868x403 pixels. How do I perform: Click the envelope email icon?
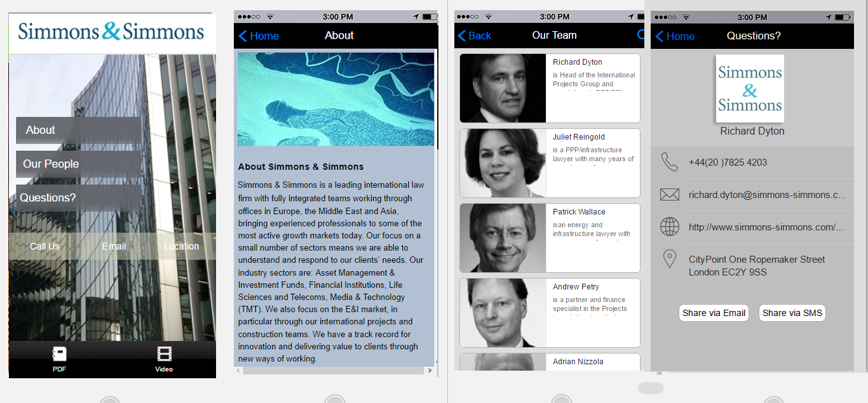point(669,195)
